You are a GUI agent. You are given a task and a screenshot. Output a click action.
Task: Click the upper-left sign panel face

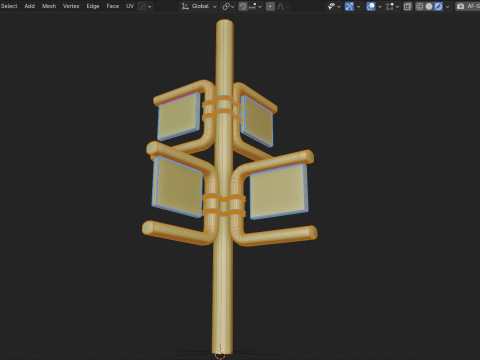(x=178, y=115)
